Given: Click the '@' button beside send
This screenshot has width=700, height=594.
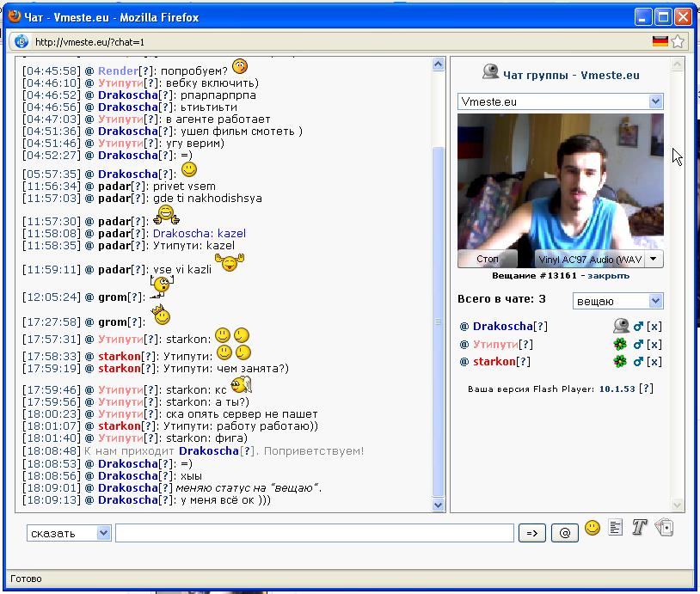Looking at the screenshot, I should point(564,533).
